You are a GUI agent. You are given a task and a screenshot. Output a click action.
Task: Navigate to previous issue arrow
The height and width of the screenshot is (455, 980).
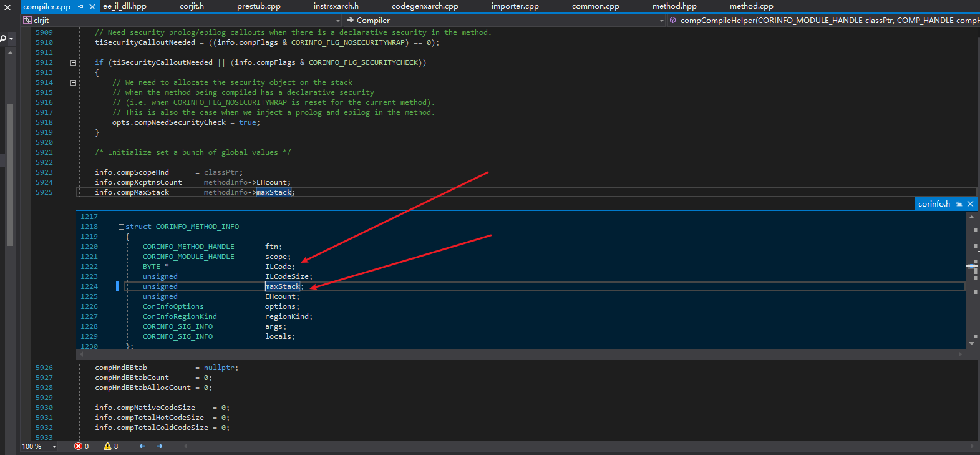pos(142,446)
